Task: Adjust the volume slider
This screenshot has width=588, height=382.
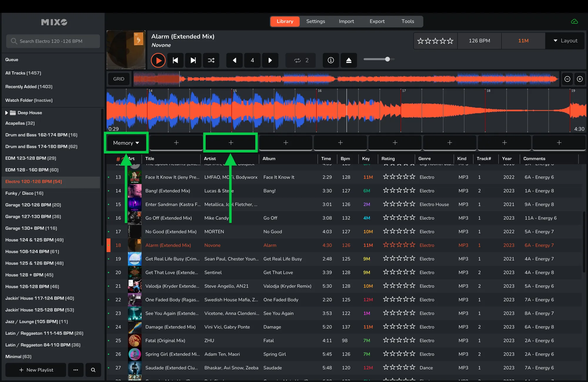Action: 387,59
